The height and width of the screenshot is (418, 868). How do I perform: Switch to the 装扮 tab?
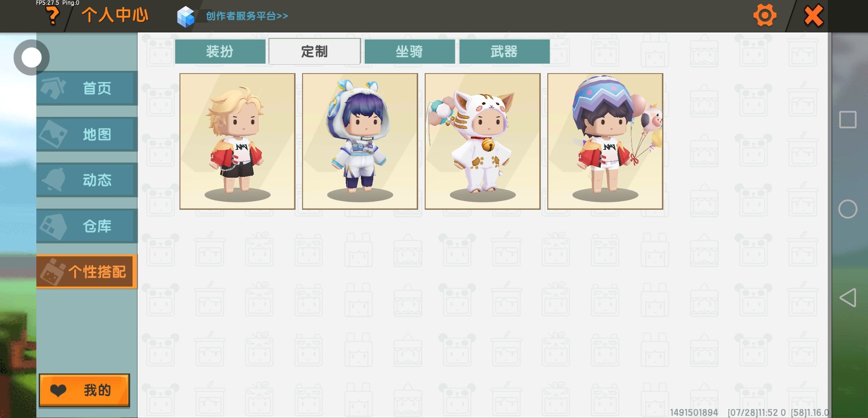click(x=220, y=51)
